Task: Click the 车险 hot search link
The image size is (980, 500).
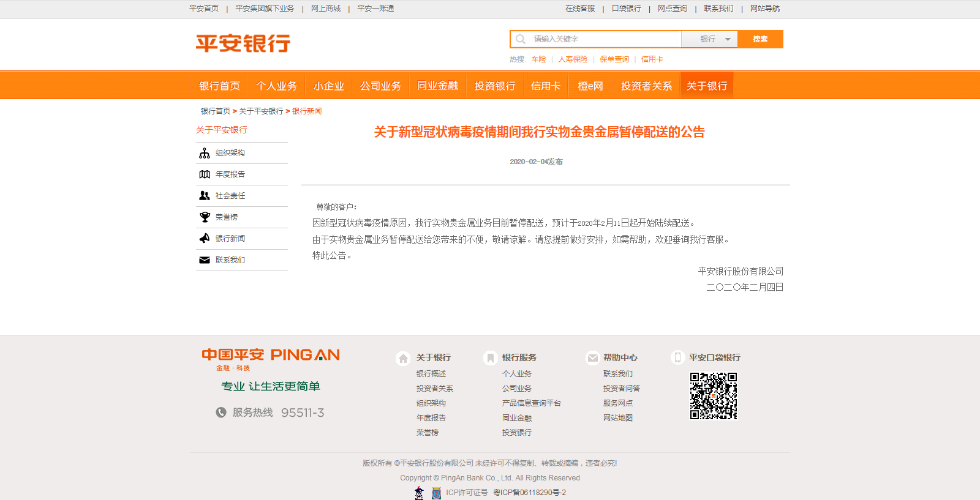Action: click(539, 59)
